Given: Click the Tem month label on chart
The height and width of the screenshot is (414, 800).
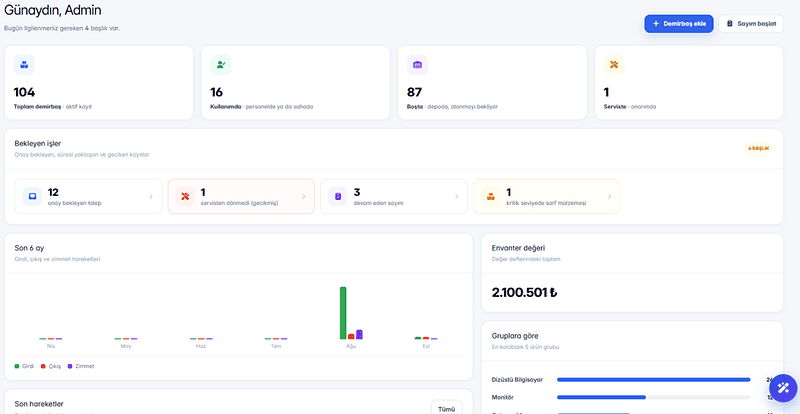Looking at the screenshot, I should [x=276, y=347].
